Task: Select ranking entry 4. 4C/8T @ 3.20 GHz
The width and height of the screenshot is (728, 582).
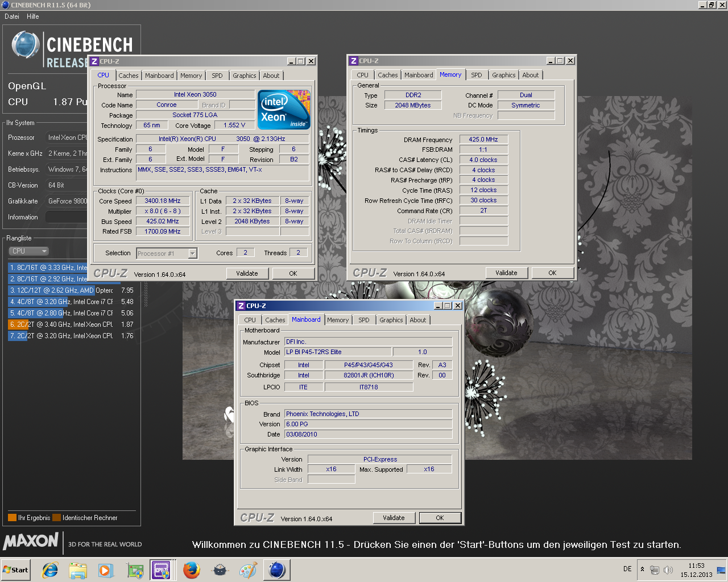Action: click(x=71, y=302)
